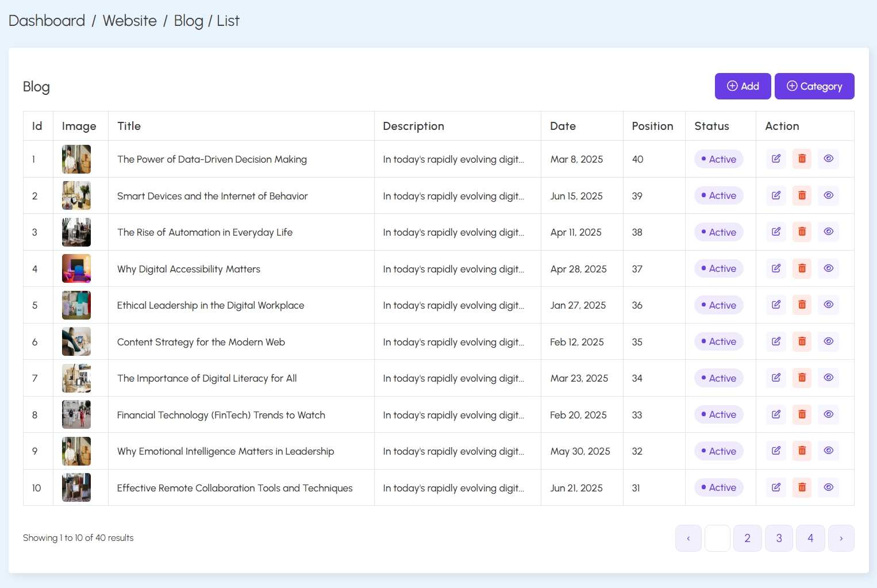The image size is (877, 588).
Task: Edit 'Importance of Digital Literacy for All' post
Action: tap(776, 378)
